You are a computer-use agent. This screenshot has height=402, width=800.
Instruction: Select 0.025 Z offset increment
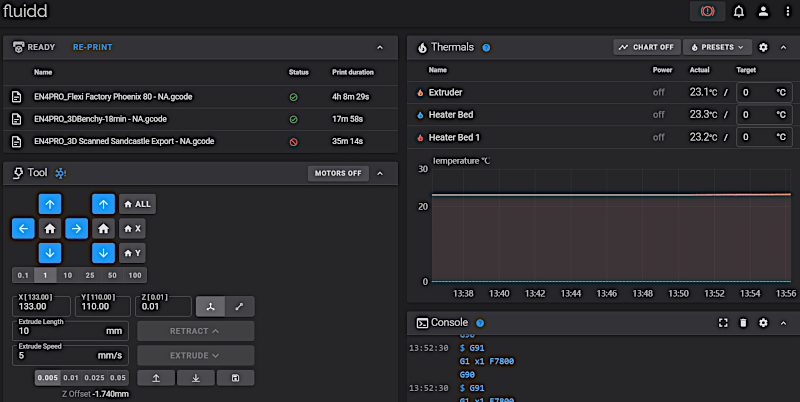94,378
